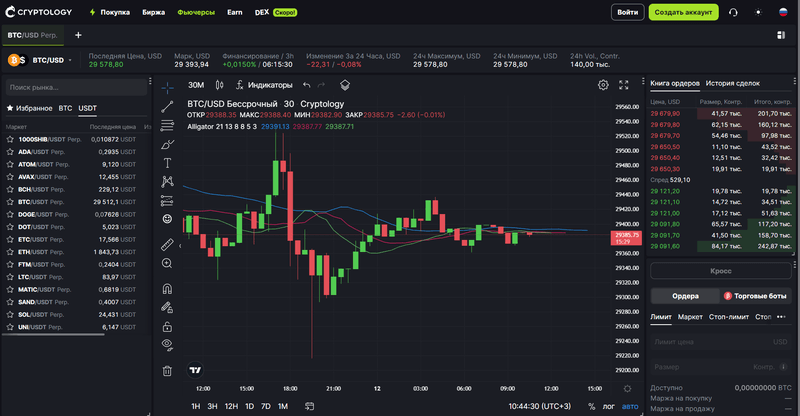Remove drawings with the trash icon

point(167,371)
